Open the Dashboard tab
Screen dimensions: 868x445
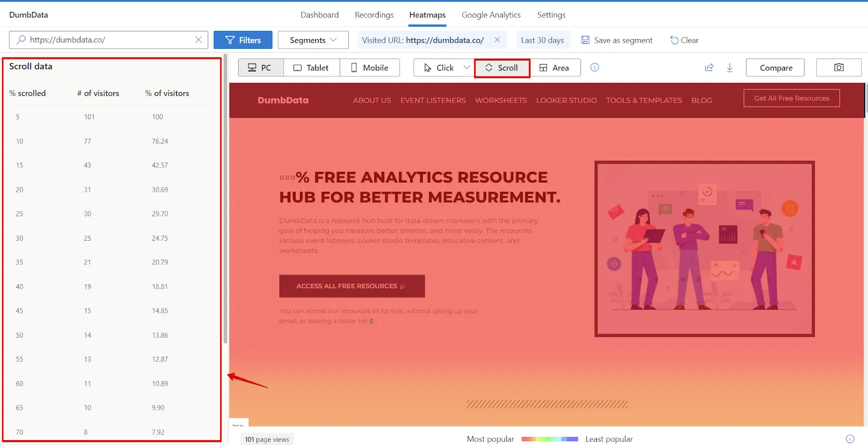pyautogui.click(x=320, y=15)
